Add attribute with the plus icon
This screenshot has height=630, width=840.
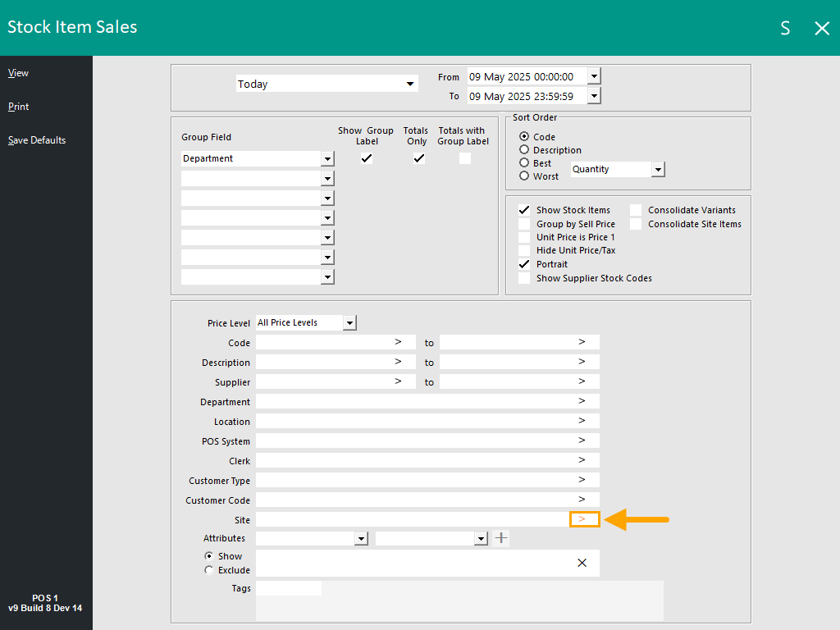501,538
